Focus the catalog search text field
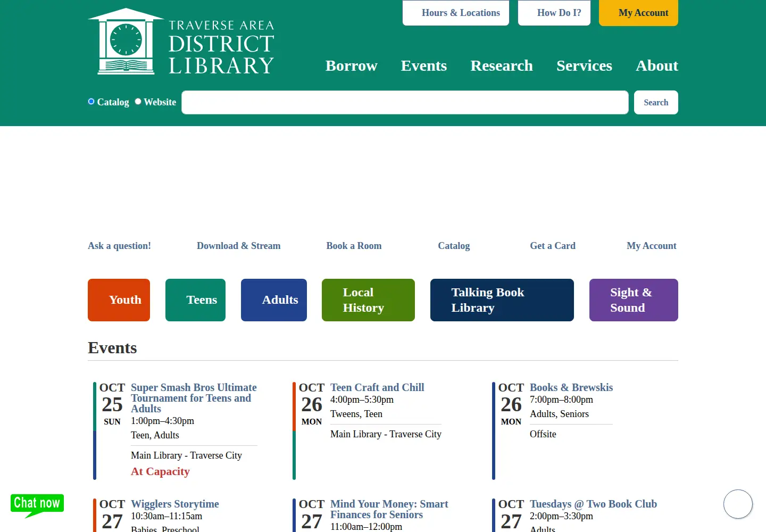766x532 pixels. tap(405, 102)
